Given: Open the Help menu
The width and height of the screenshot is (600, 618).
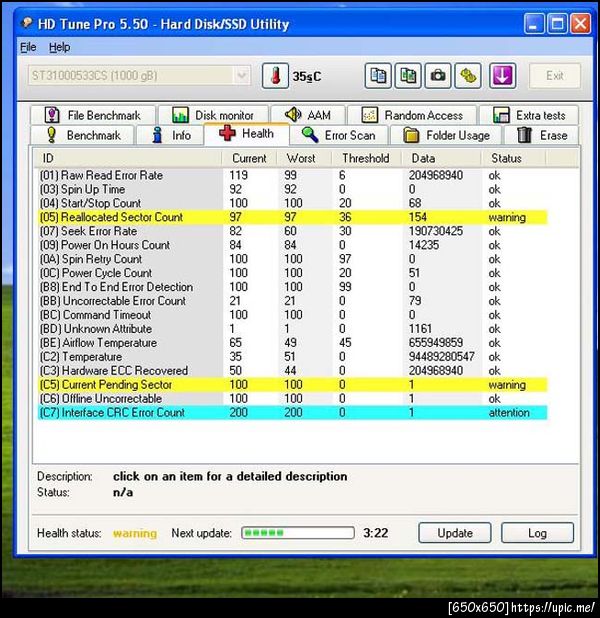Looking at the screenshot, I should pyautogui.click(x=60, y=47).
